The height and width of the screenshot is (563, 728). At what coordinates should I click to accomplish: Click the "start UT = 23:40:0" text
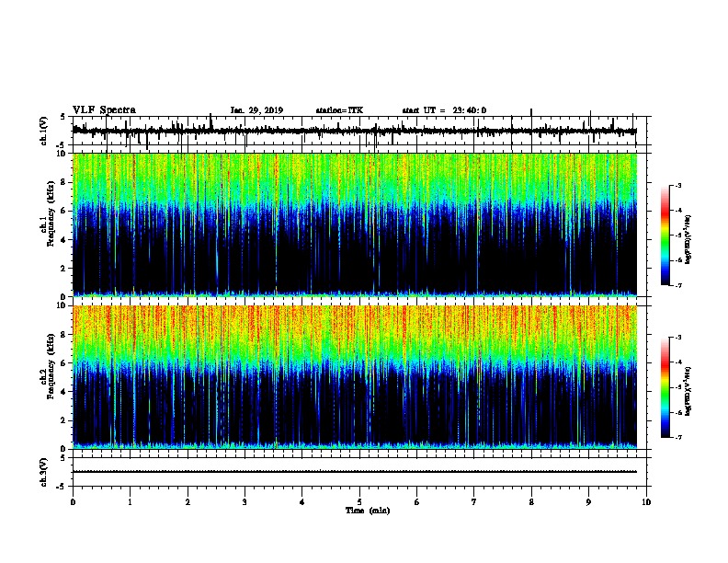[x=444, y=110]
